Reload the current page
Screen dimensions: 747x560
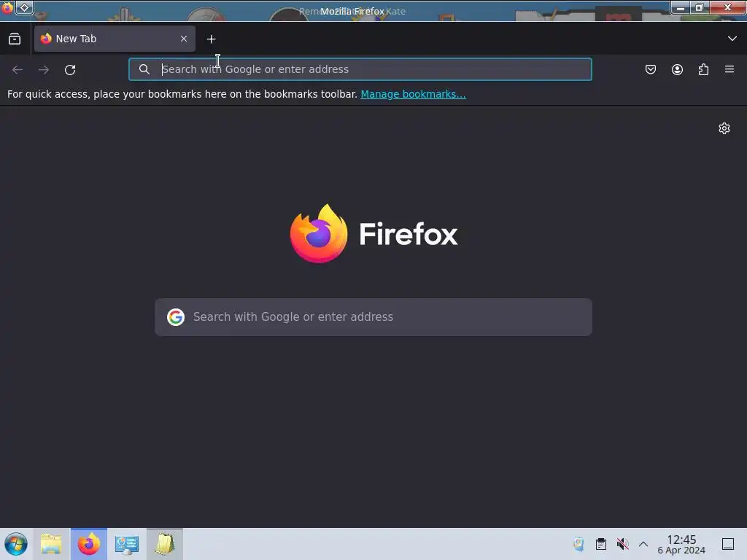pos(70,69)
